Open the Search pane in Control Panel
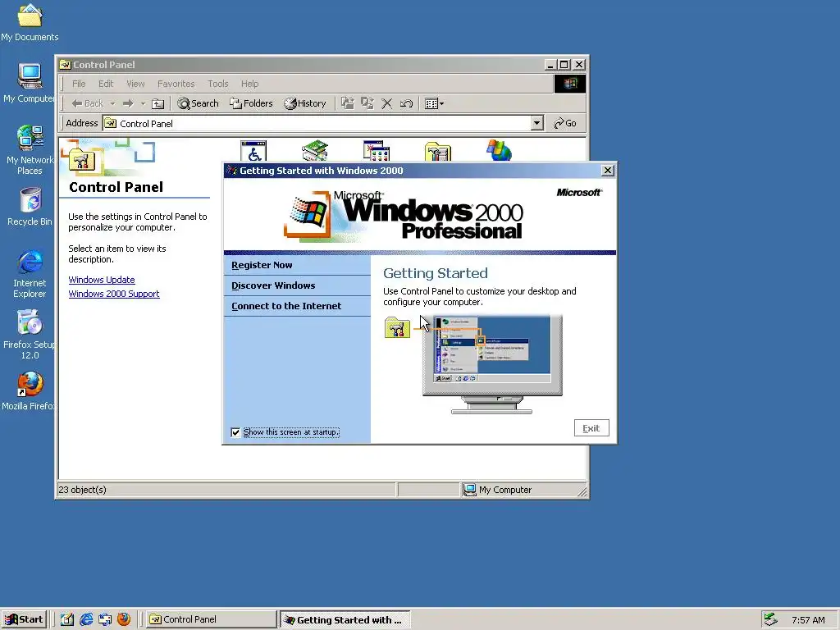This screenshot has width=840, height=630. (x=199, y=103)
